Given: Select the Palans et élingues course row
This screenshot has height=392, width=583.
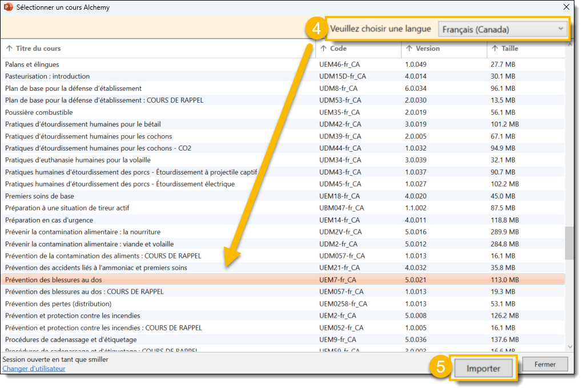Looking at the screenshot, I should (32, 64).
